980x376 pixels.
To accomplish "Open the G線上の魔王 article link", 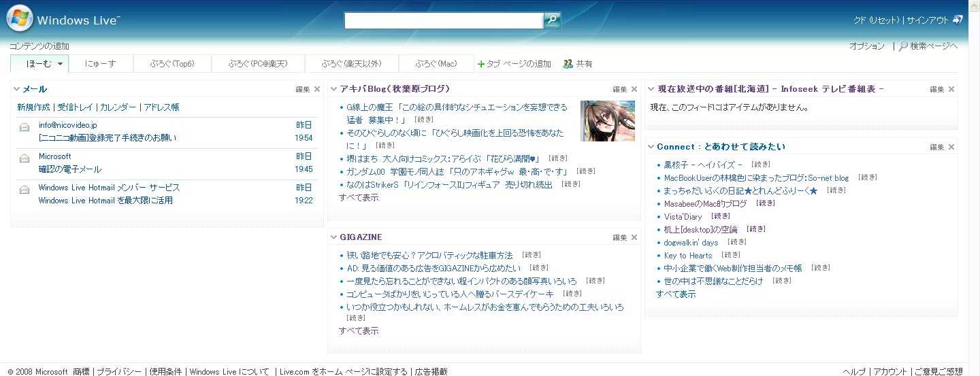I will click(457, 113).
